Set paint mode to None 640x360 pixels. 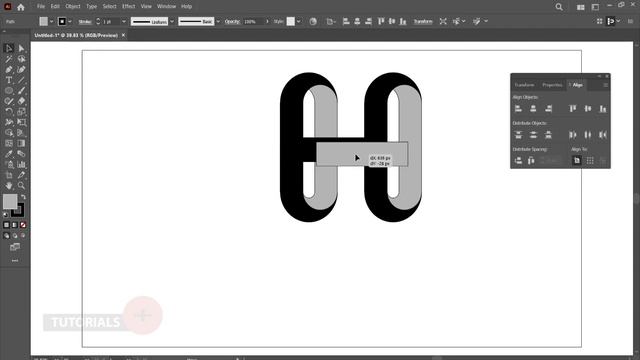coord(23,225)
